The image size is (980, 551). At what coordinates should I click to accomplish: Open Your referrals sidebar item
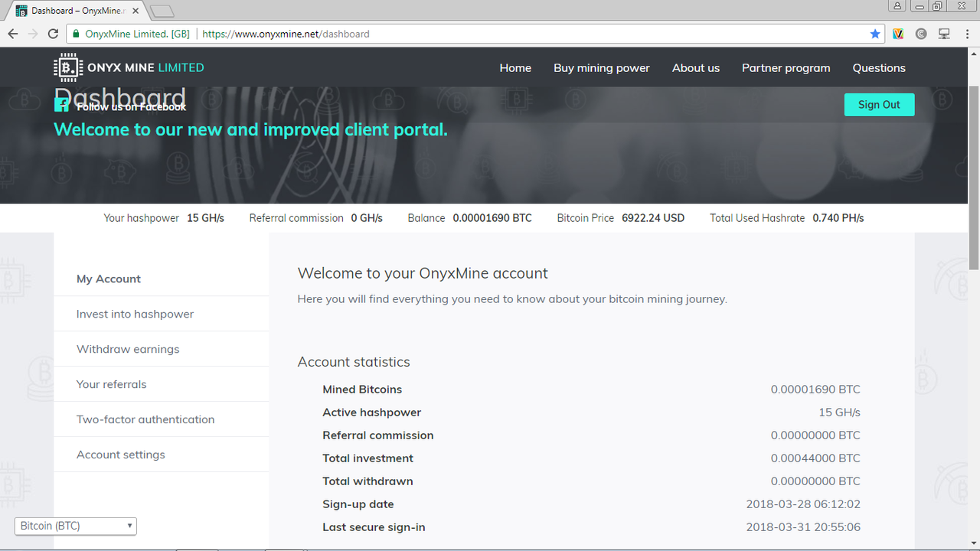point(162,384)
